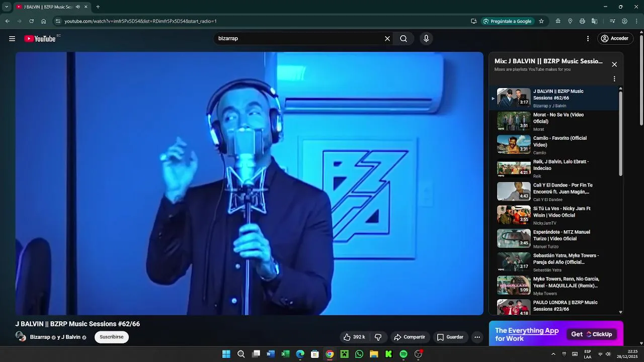Click the Compartir share button
644x362 pixels.
point(410,337)
